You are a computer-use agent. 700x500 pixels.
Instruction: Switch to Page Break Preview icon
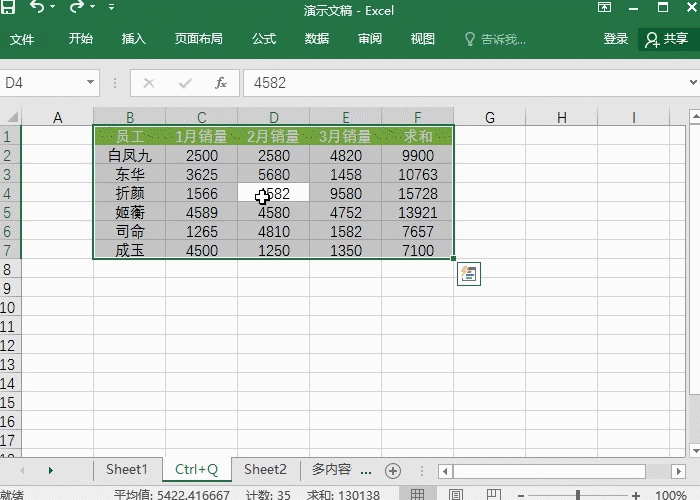coord(494,494)
